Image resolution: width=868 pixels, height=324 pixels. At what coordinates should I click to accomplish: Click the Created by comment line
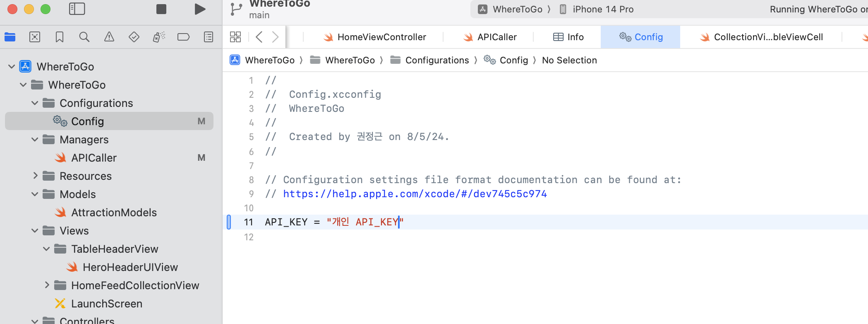[x=357, y=137]
